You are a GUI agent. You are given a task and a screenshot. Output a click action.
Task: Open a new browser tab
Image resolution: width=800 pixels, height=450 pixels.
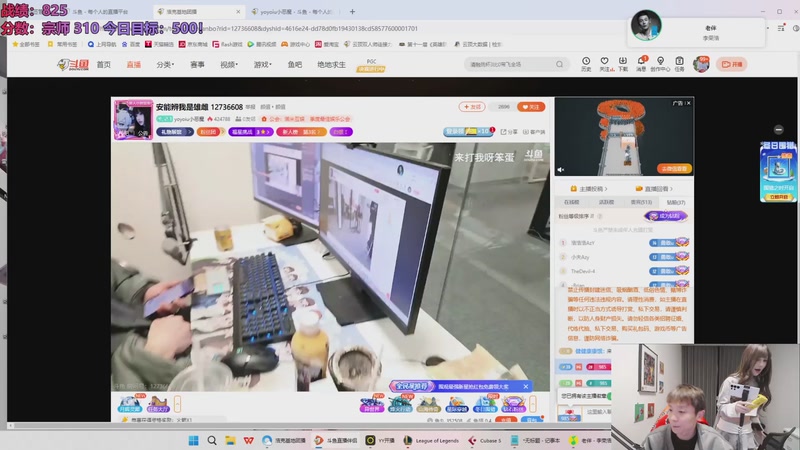(352, 11)
